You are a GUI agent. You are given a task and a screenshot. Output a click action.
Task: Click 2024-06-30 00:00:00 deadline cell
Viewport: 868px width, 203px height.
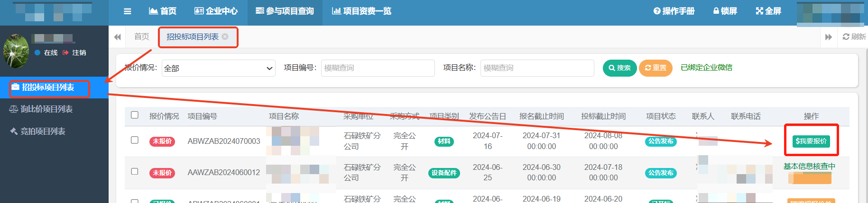click(x=542, y=173)
